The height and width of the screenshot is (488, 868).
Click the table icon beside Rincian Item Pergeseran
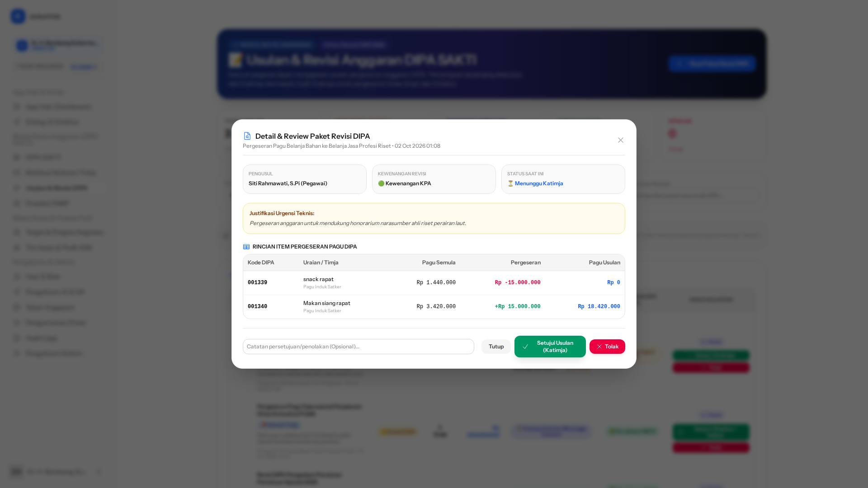pyautogui.click(x=246, y=247)
